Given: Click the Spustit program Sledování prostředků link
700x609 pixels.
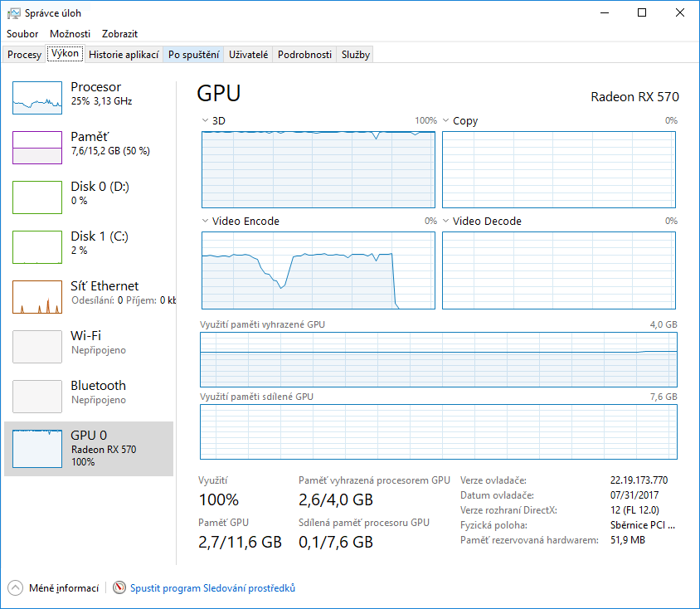Looking at the screenshot, I should point(212,588).
